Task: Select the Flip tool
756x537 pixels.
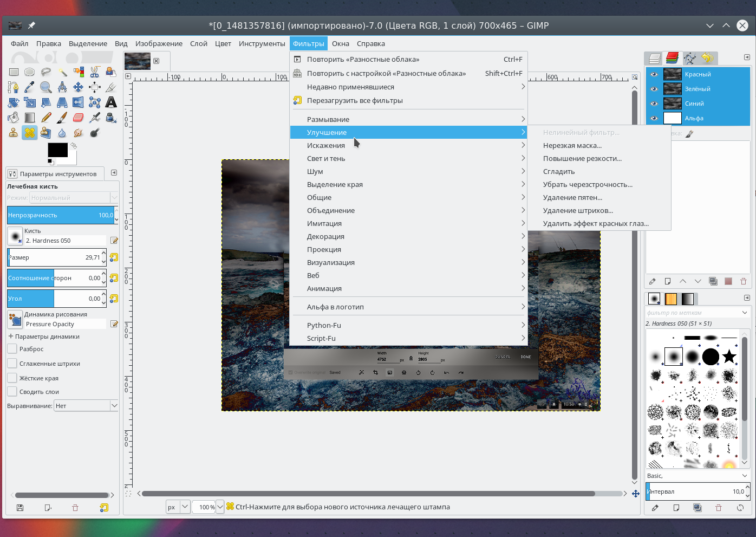Action: click(x=79, y=102)
